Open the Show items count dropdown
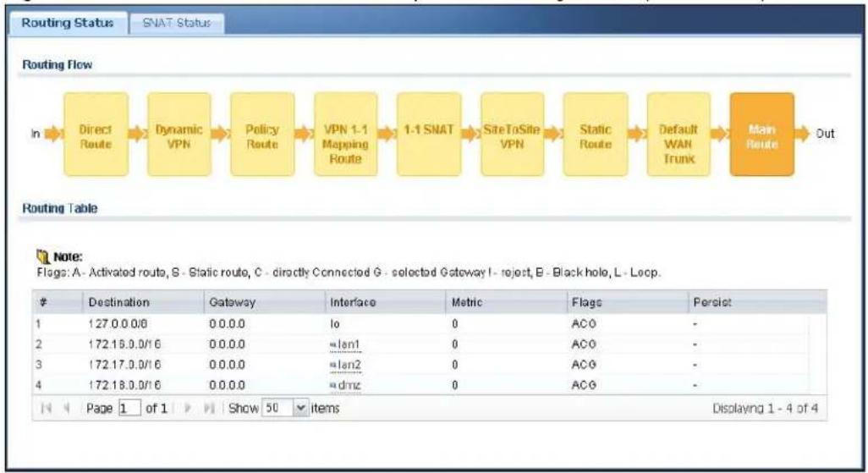Viewport: 868px width, 473px height. pos(300,409)
